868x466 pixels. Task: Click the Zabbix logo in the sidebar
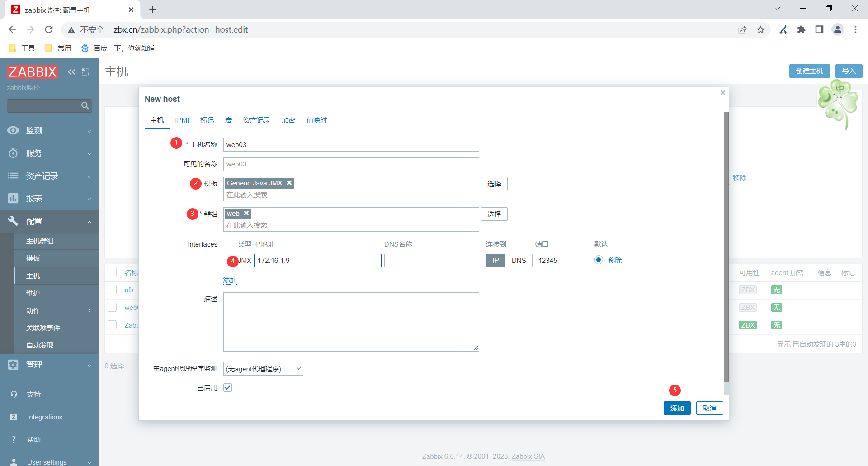pos(33,71)
